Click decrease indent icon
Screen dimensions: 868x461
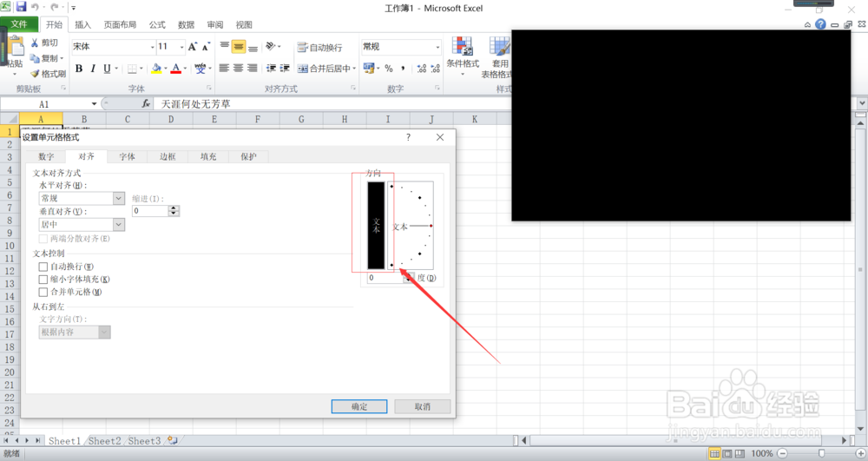[x=271, y=68]
